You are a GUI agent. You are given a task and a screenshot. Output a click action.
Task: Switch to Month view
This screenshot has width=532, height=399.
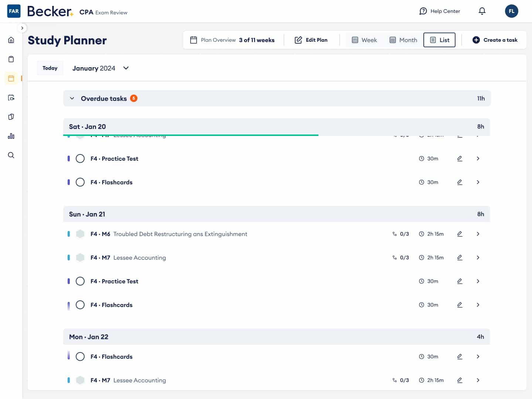tap(403, 40)
